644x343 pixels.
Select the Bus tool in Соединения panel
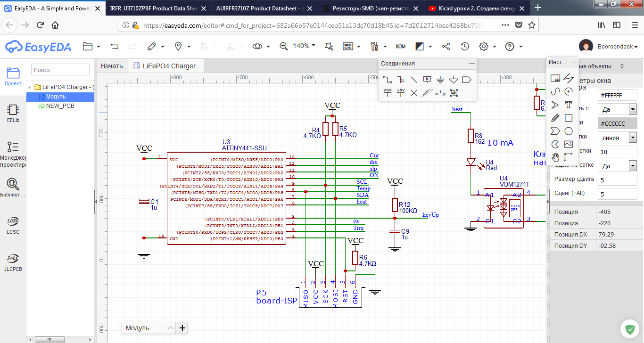401,80
